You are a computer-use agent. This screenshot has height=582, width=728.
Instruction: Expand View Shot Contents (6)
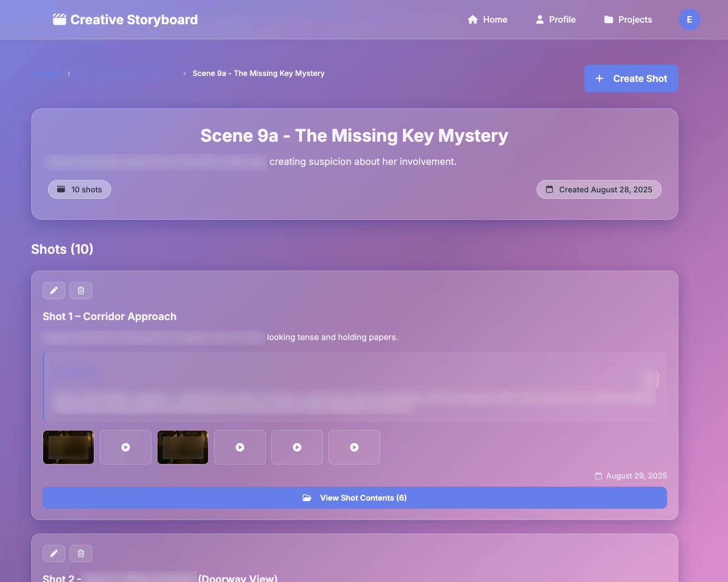tap(355, 498)
